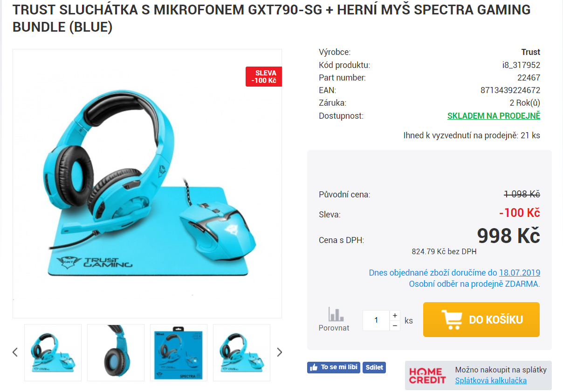
Task: Show previous thumbnails with the left arrow
Action: click(x=15, y=352)
